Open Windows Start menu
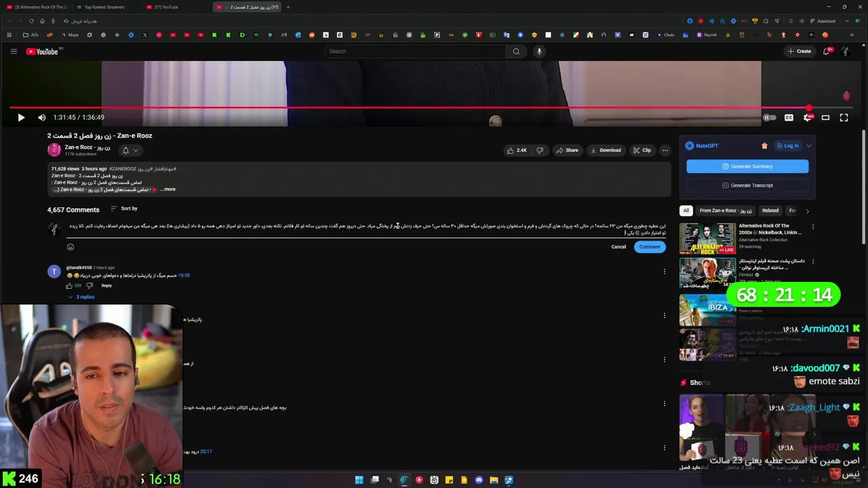The width and height of the screenshot is (868, 488). click(x=359, y=480)
